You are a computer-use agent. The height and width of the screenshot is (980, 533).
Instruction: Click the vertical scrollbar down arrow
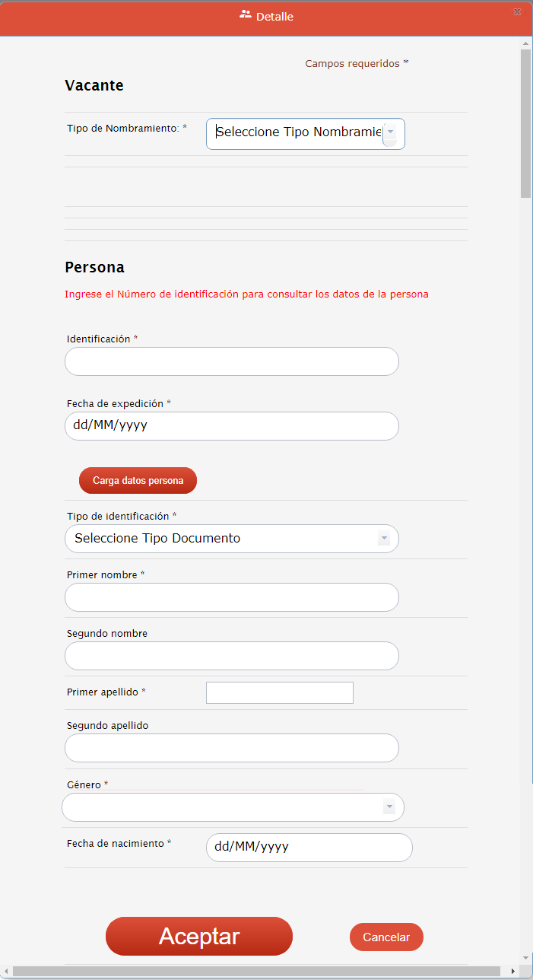(x=525, y=957)
